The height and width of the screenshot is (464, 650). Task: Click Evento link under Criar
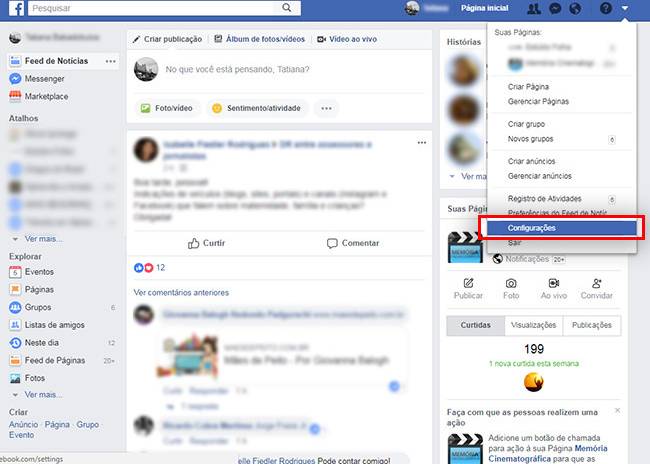click(22, 435)
